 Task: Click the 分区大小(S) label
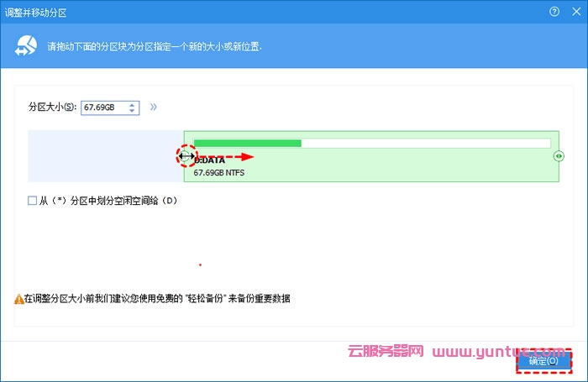click(52, 107)
